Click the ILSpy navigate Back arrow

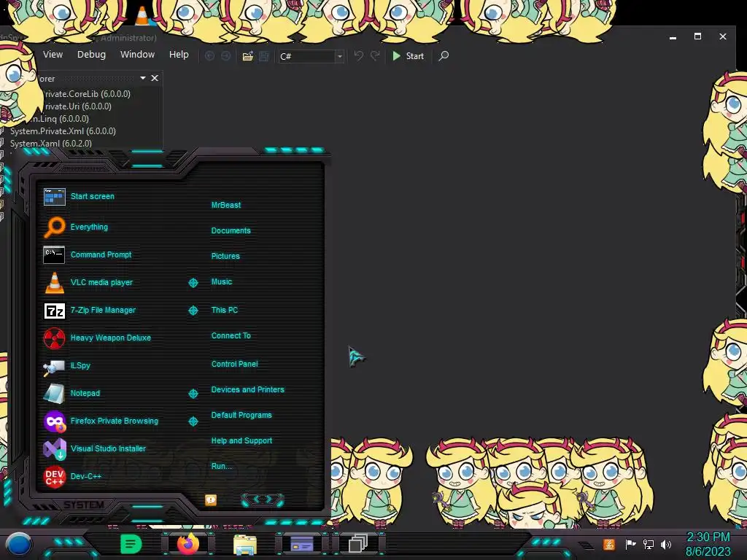point(209,56)
